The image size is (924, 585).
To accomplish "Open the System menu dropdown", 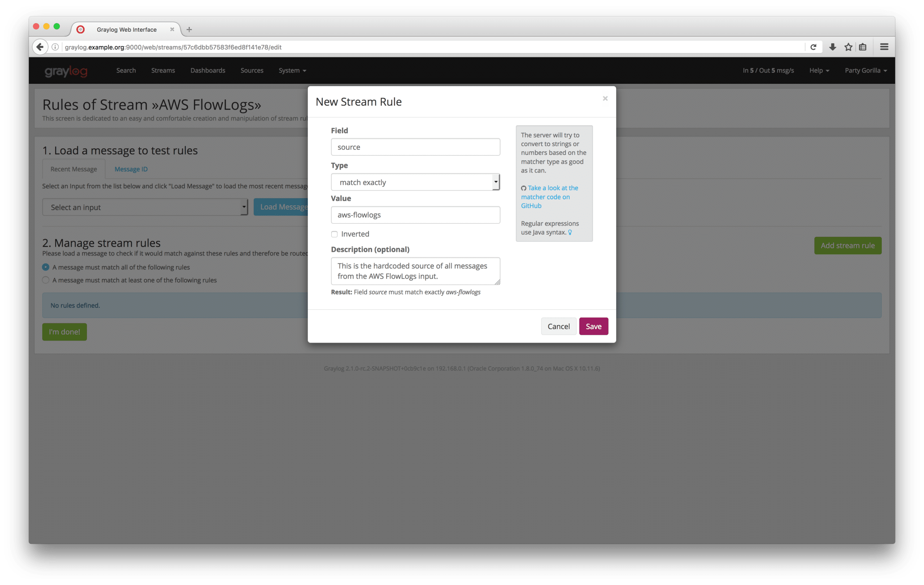I will pos(292,71).
